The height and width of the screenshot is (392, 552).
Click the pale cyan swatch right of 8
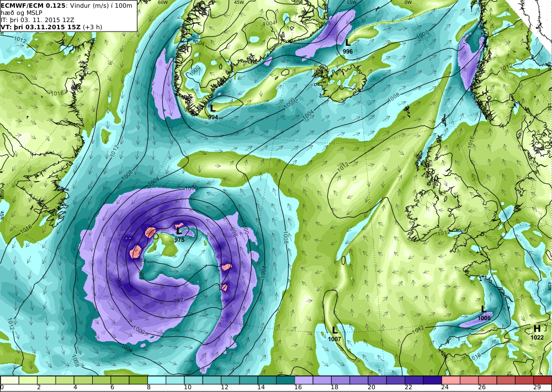click(156, 380)
